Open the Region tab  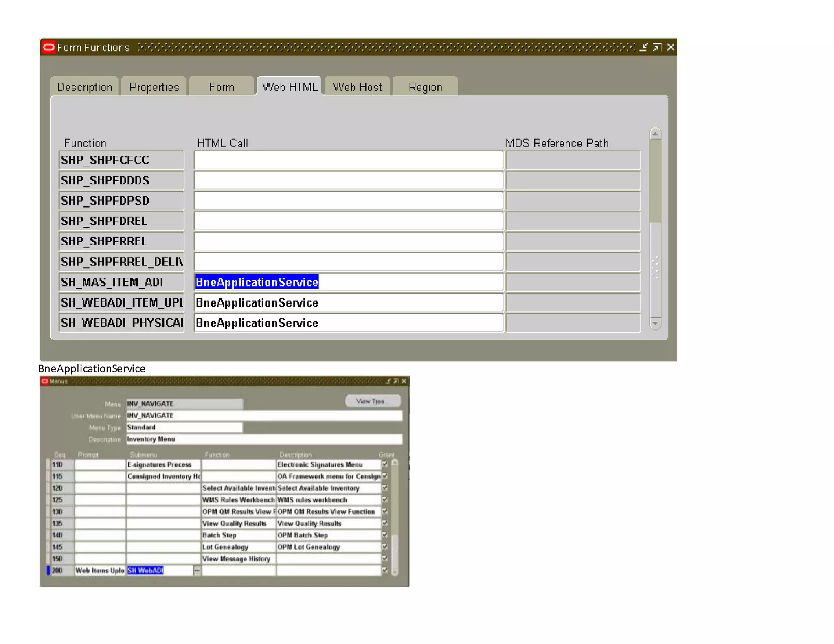425,87
